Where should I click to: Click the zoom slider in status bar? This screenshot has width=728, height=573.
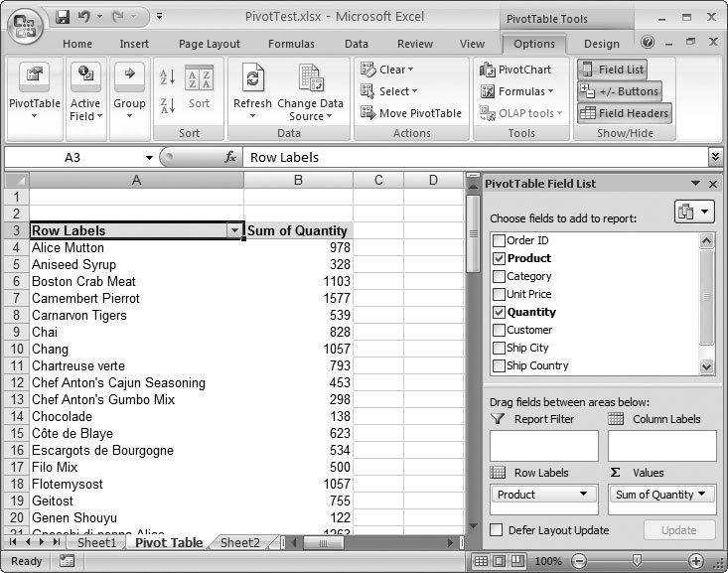point(636,561)
